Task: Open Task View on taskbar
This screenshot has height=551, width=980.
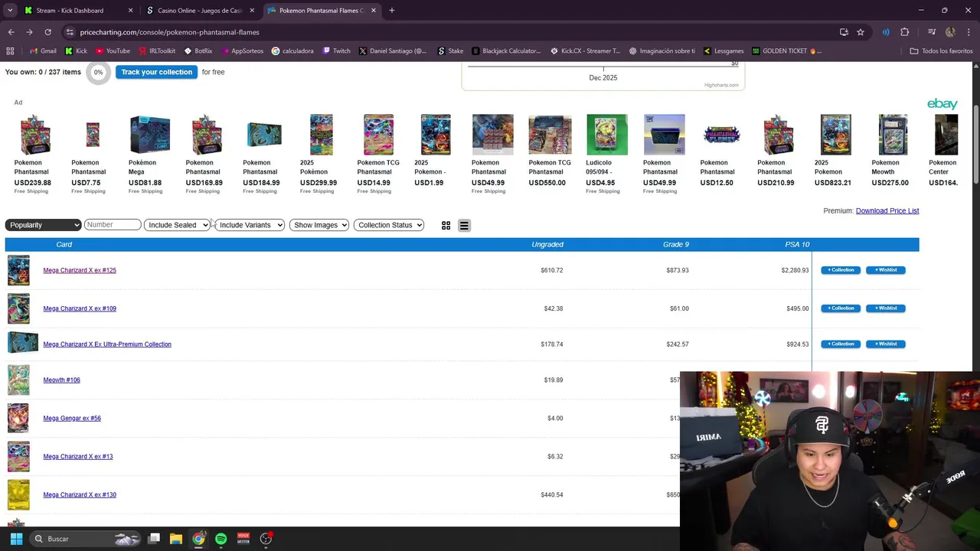Action: click(x=154, y=539)
